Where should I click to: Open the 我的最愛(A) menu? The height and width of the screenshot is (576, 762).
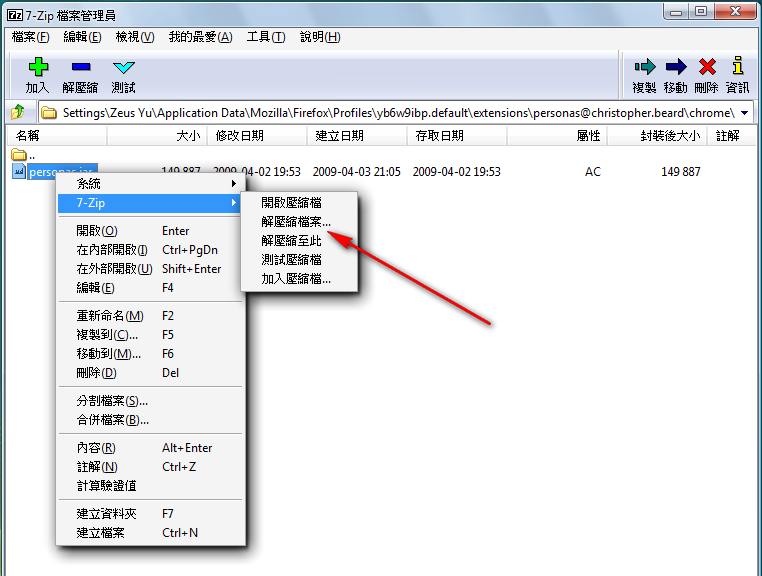click(201, 37)
